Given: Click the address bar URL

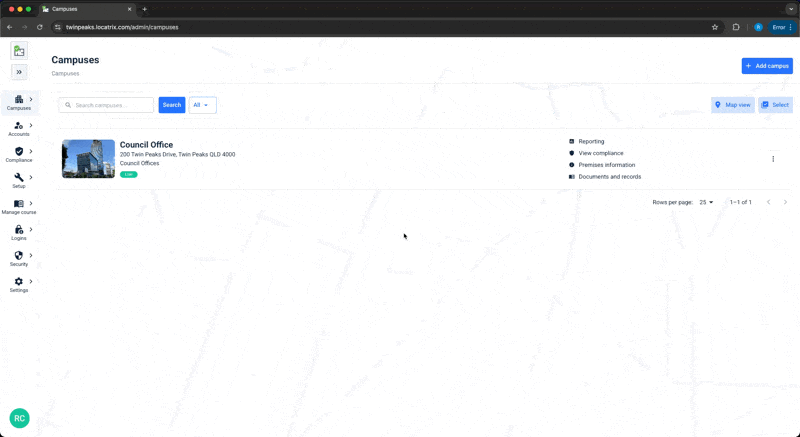Looking at the screenshot, I should coord(122,27).
